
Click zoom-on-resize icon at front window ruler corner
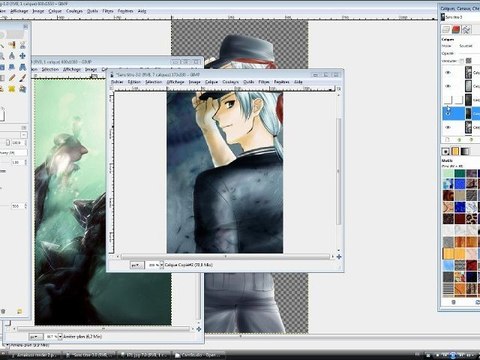[339, 89]
